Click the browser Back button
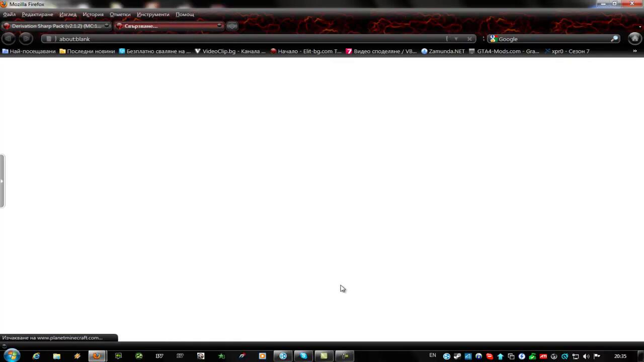 point(9,39)
